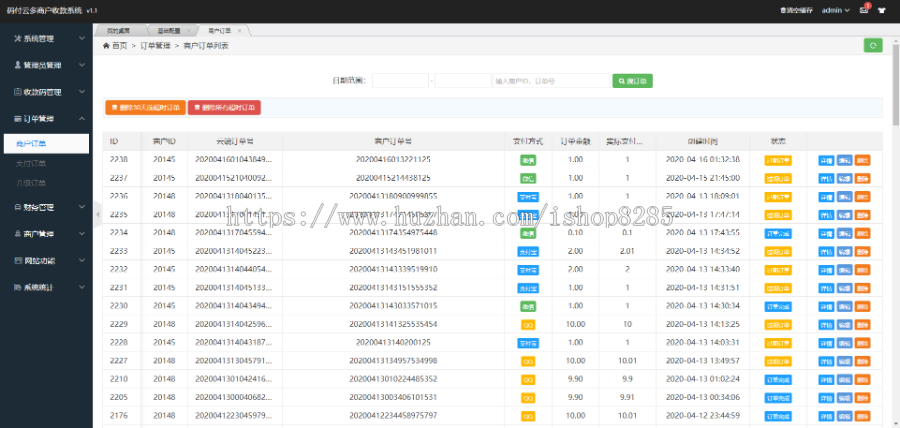Click the red 删除所有超时订单 button
The image size is (900, 428).
224,107
